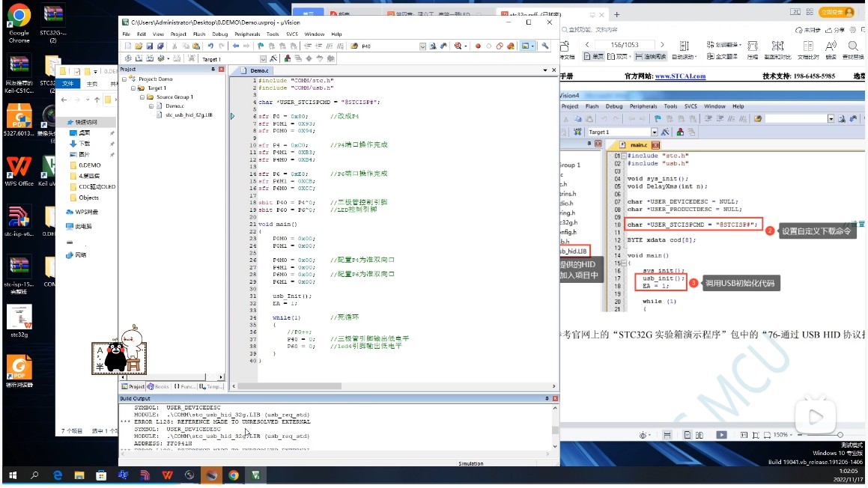Click the share icon in WPS PDF viewer
This screenshot has width=868, height=488.
click(x=834, y=30)
